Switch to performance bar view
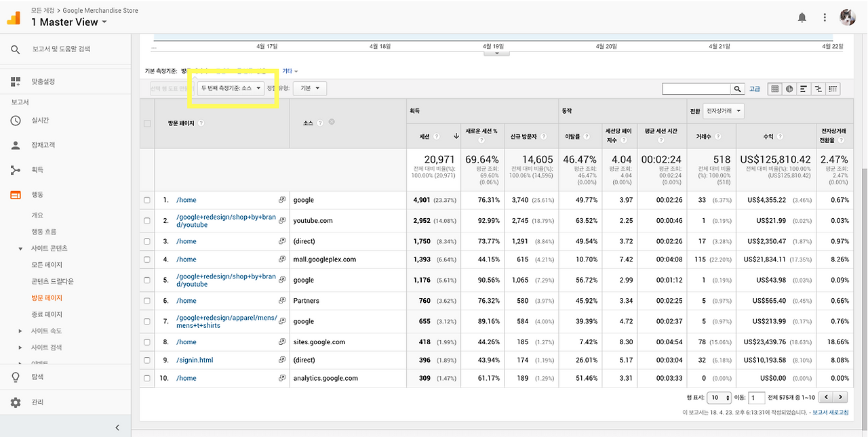 [x=804, y=89]
